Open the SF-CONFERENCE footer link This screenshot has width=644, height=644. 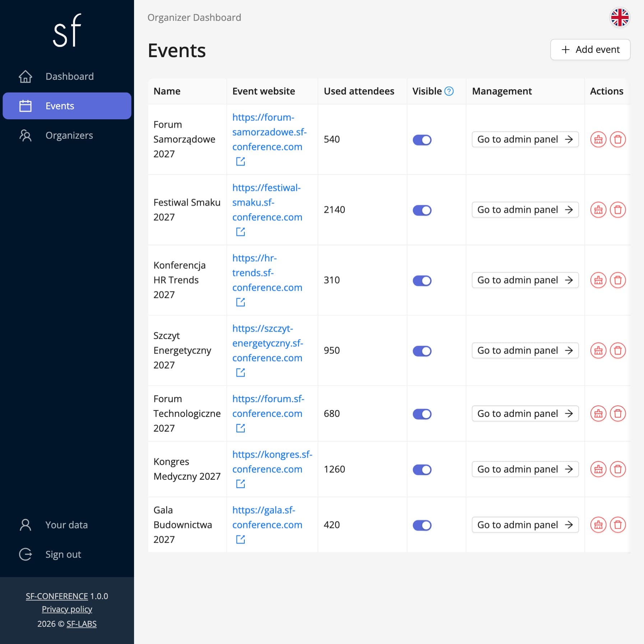click(x=57, y=596)
